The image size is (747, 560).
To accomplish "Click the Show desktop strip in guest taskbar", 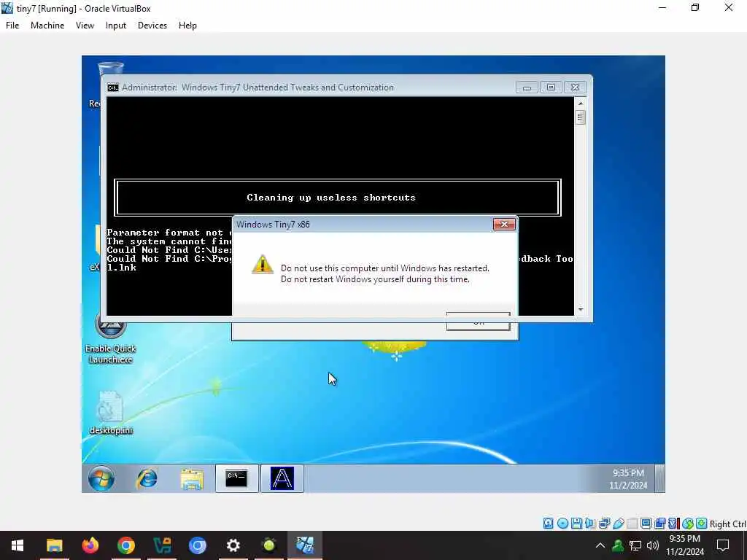I will [659, 478].
